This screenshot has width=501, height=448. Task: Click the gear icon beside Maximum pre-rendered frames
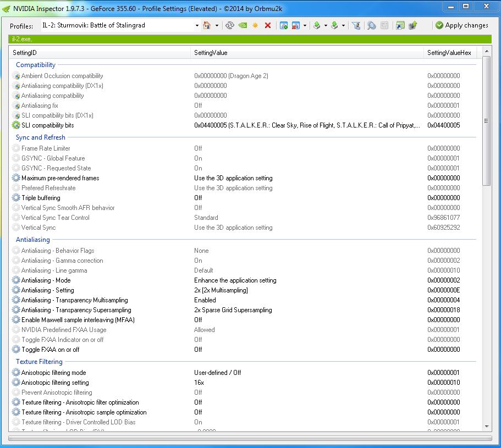(15, 178)
